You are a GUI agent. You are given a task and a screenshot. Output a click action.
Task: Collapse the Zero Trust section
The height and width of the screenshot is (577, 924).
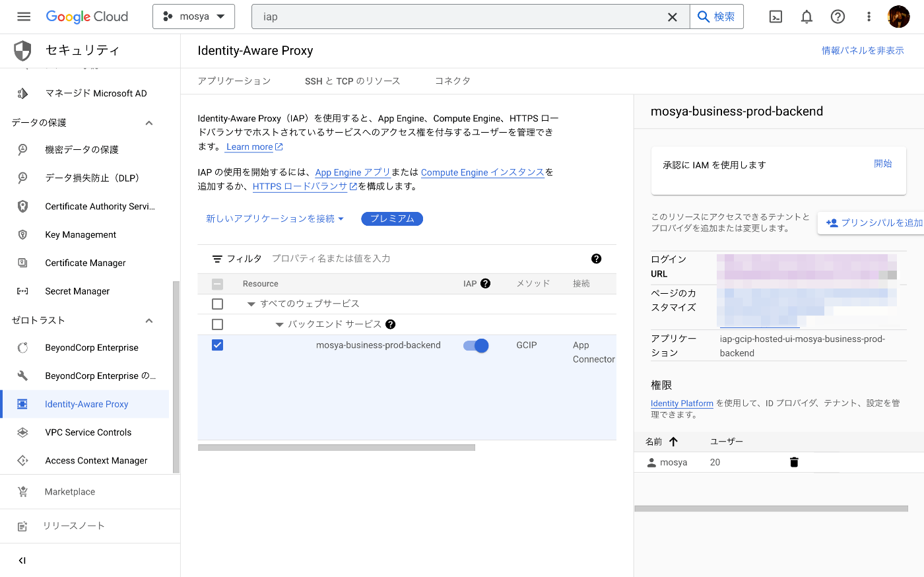tap(149, 321)
